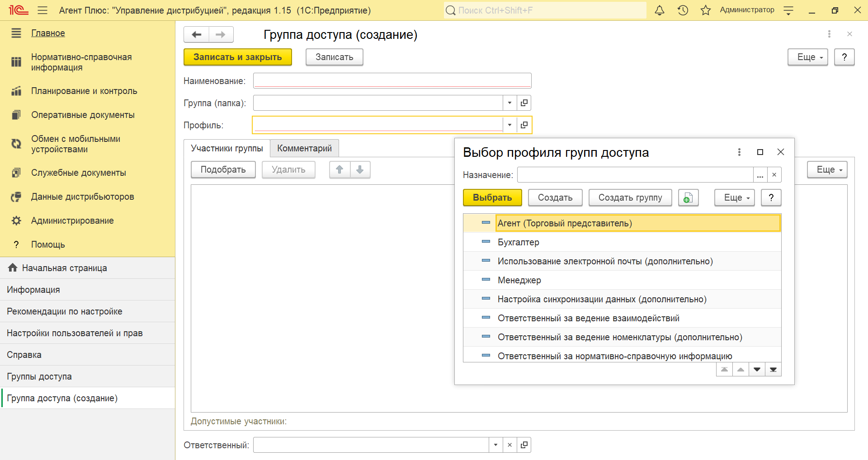Image resolution: width=868 pixels, height=460 pixels.
Task: Open favorites star icon in title bar
Action: (x=705, y=10)
